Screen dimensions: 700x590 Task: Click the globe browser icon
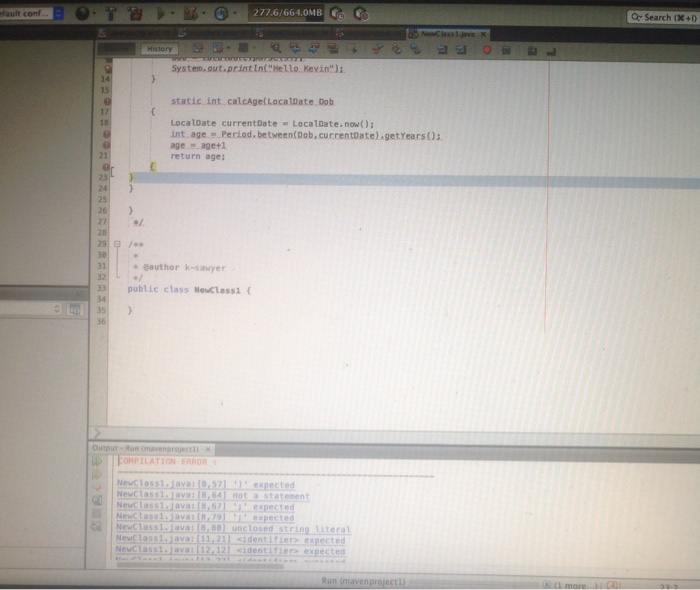pos(82,14)
